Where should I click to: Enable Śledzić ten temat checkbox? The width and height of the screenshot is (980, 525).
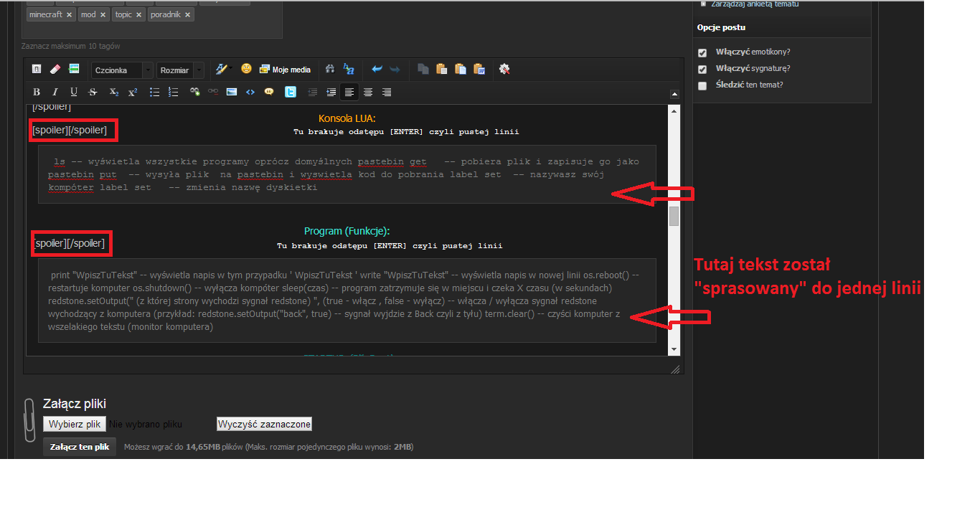(x=702, y=85)
